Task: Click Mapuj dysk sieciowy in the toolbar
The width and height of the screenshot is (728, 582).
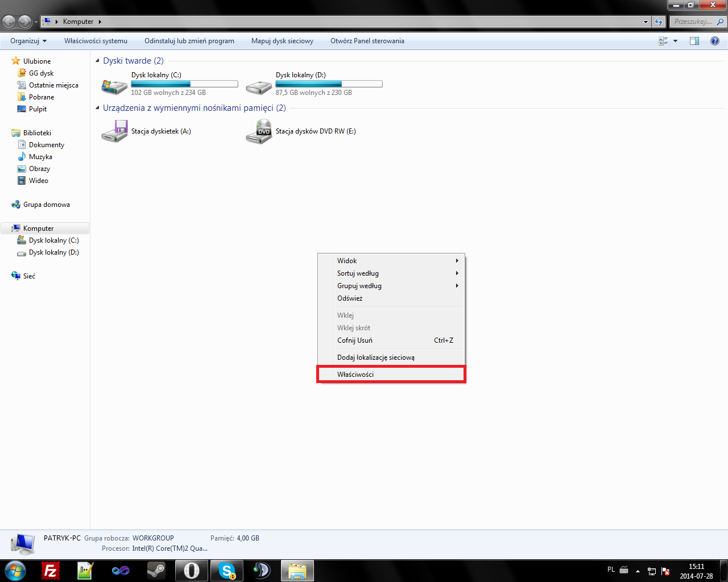Action: click(282, 41)
